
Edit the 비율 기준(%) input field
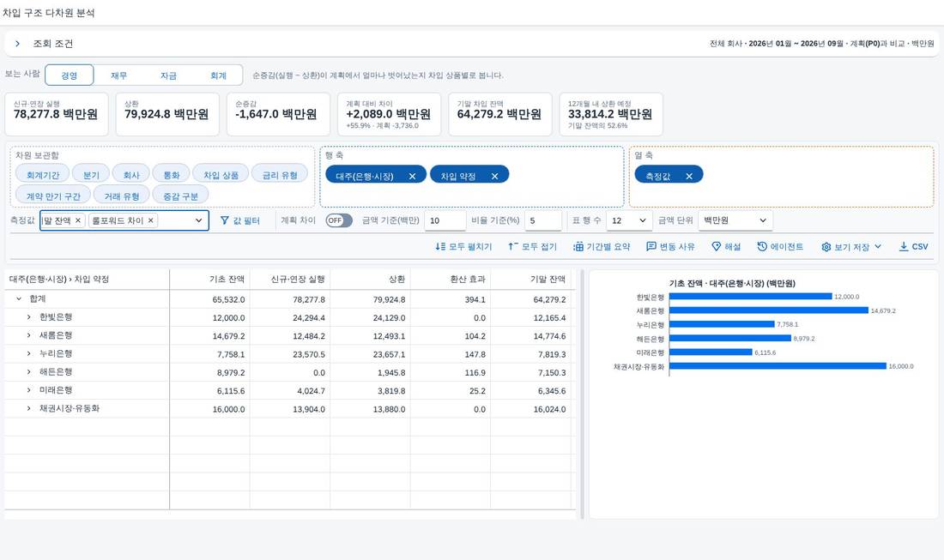pyautogui.click(x=543, y=220)
